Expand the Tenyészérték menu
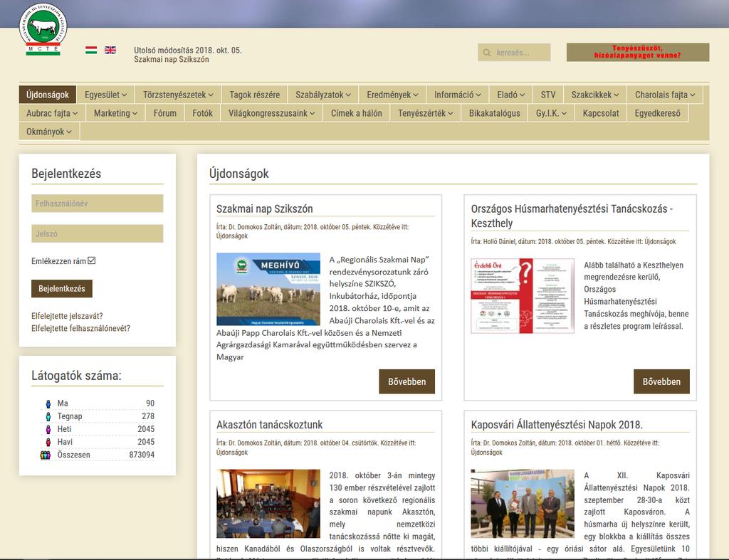Screen dimensions: 729x560 pyautogui.click(x=426, y=113)
